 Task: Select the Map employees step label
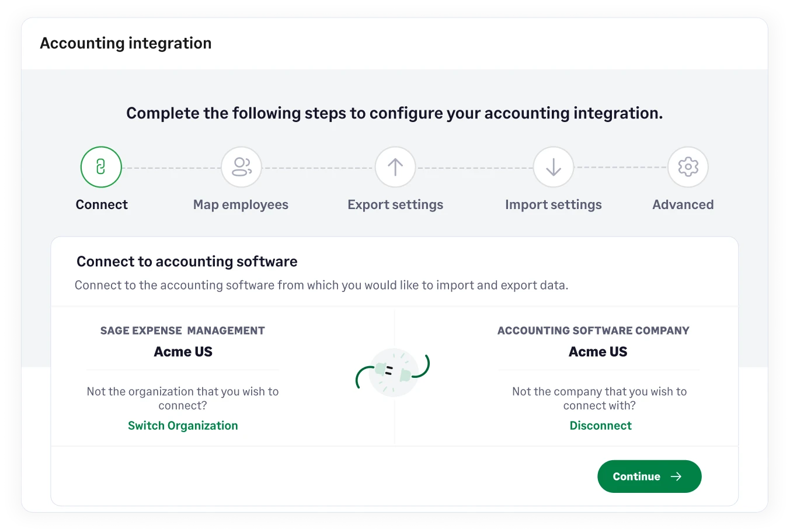(241, 204)
